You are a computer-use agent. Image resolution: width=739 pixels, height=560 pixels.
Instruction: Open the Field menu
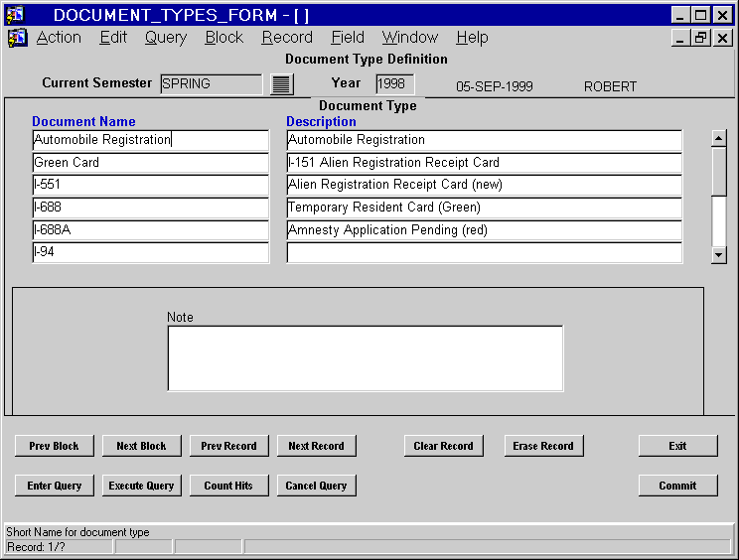point(348,37)
